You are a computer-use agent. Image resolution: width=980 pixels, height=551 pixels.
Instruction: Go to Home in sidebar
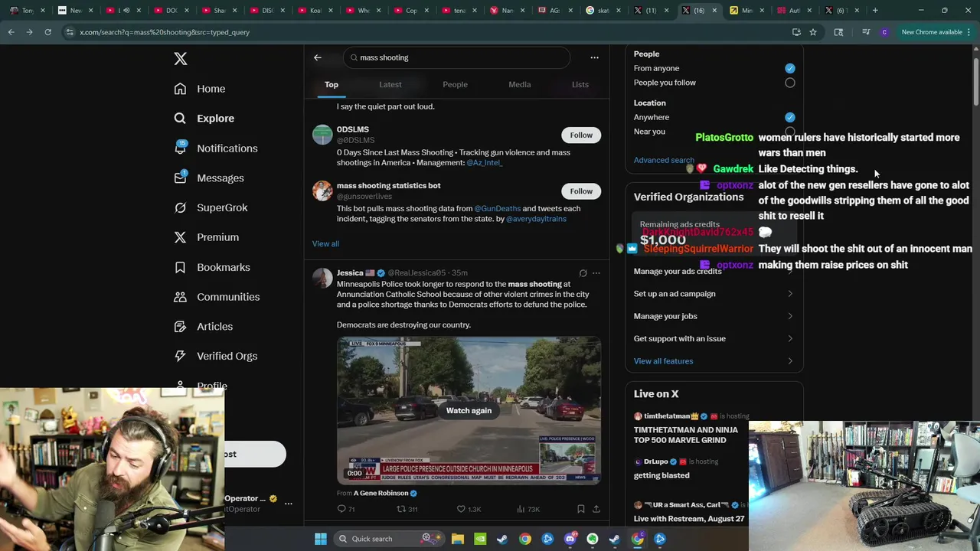point(200,89)
